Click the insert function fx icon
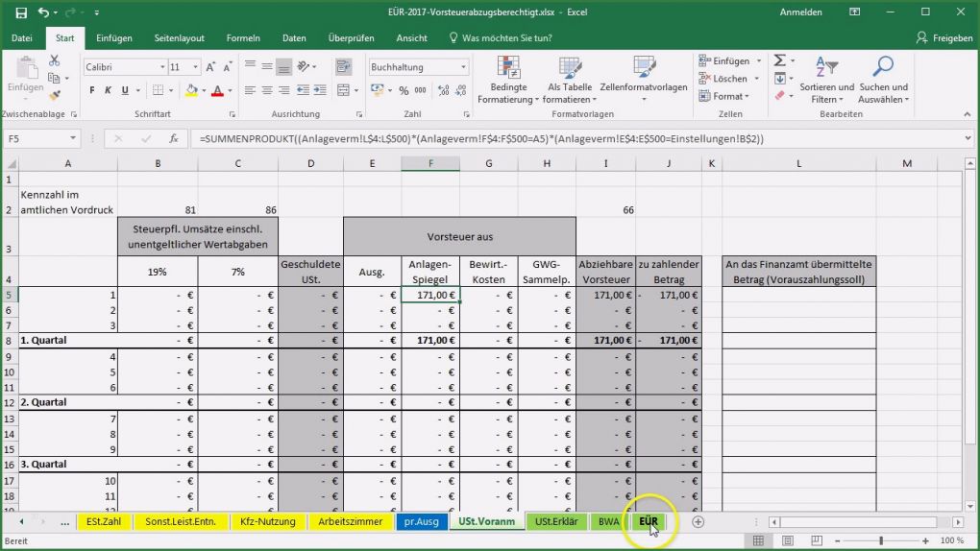Viewport: 980px width, 551px height. pyautogui.click(x=173, y=138)
